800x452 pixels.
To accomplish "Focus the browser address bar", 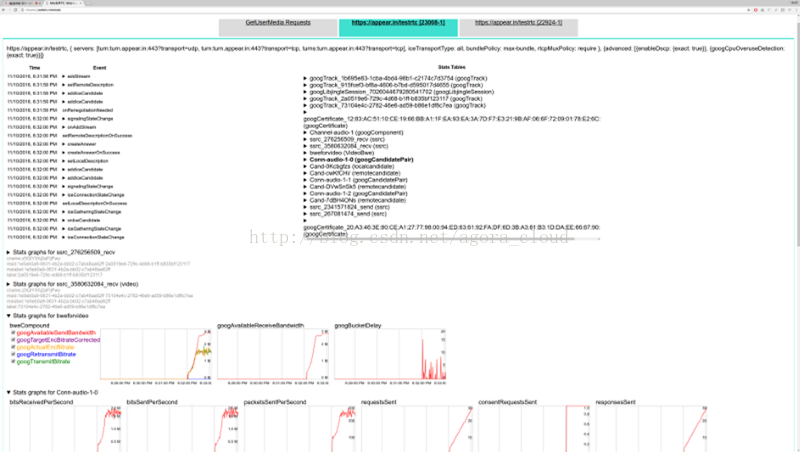I will (383, 10).
